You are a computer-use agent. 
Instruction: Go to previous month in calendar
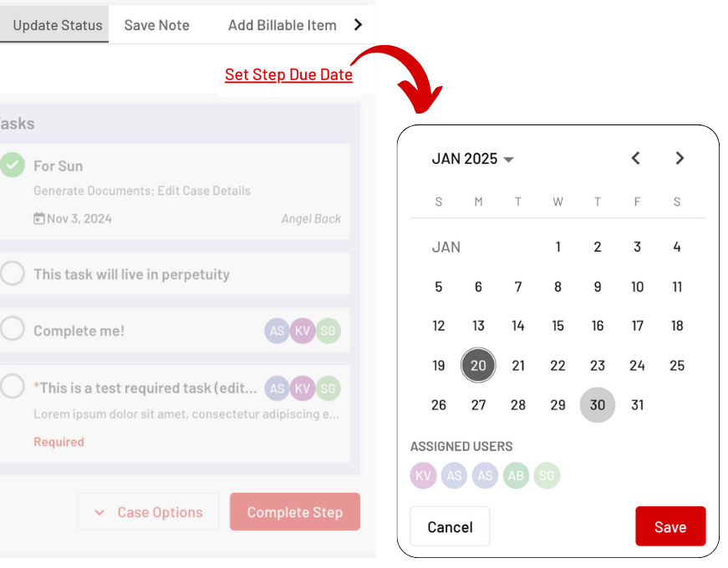coord(635,158)
